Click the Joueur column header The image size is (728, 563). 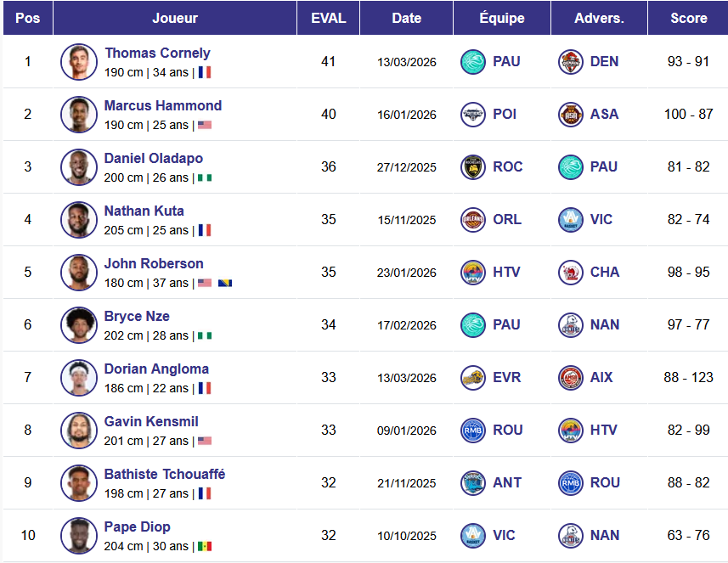tap(175, 18)
